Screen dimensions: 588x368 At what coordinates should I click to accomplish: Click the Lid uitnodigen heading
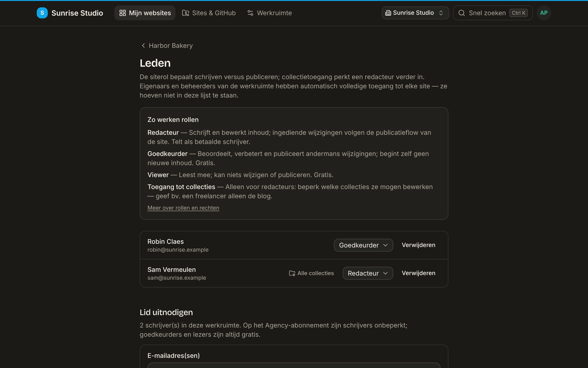166,312
